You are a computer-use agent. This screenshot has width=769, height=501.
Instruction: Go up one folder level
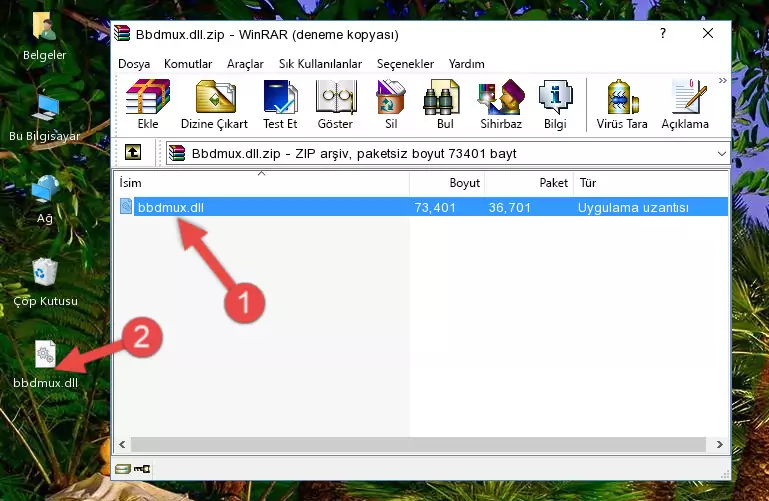[x=133, y=152]
